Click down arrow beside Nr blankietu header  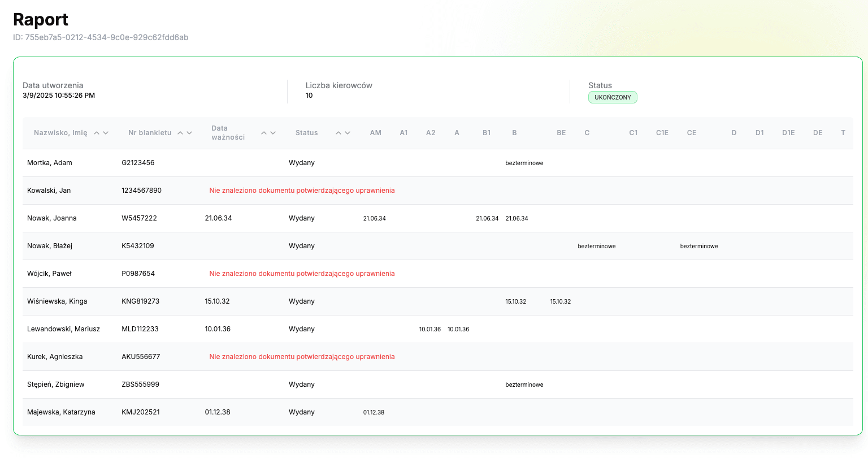click(x=189, y=133)
